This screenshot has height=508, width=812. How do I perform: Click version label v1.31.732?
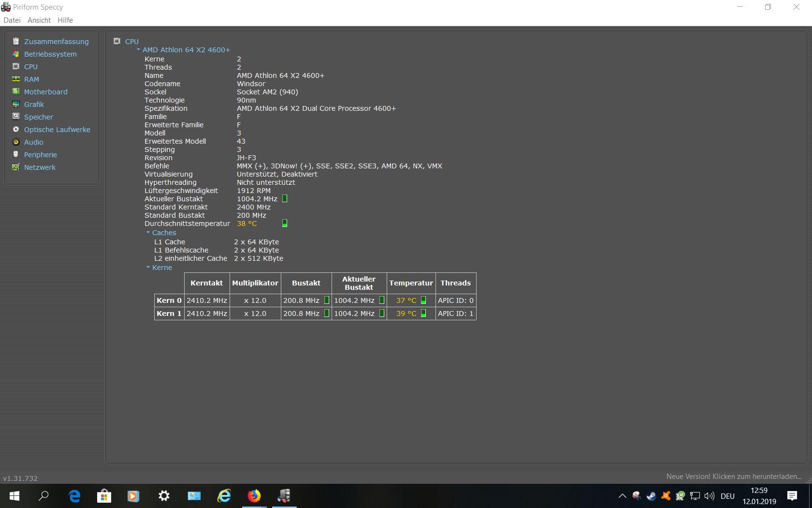pyautogui.click(x=20, y=478)
